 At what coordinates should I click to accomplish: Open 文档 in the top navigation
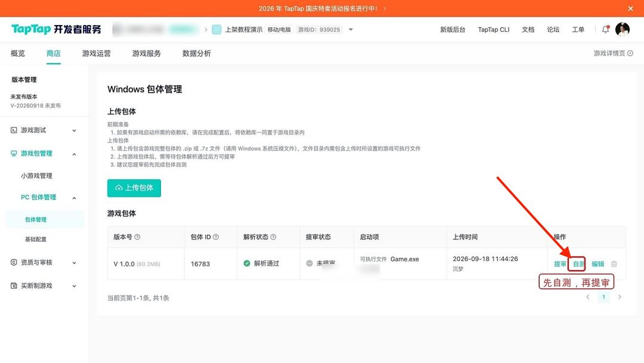pos(528,30)
